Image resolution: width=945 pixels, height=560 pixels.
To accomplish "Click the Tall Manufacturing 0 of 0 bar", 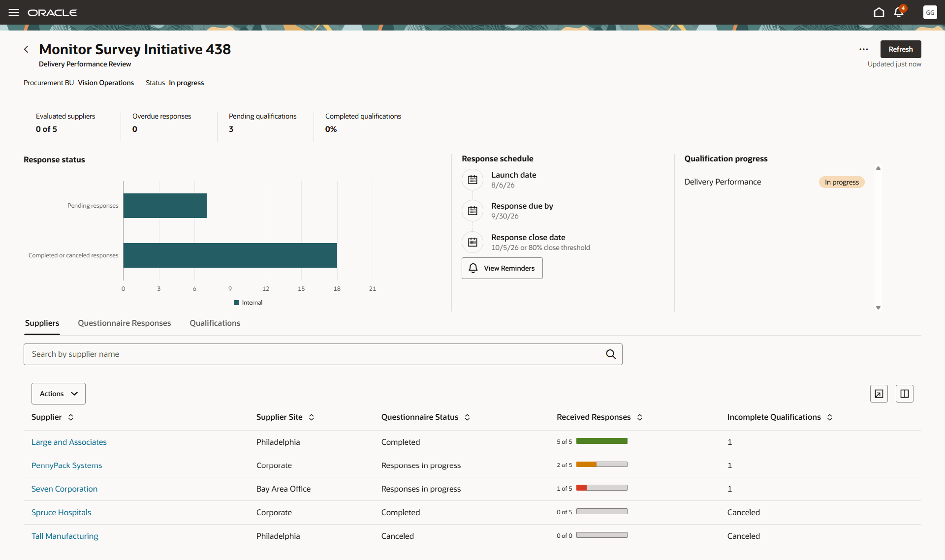I will [602, 535].
